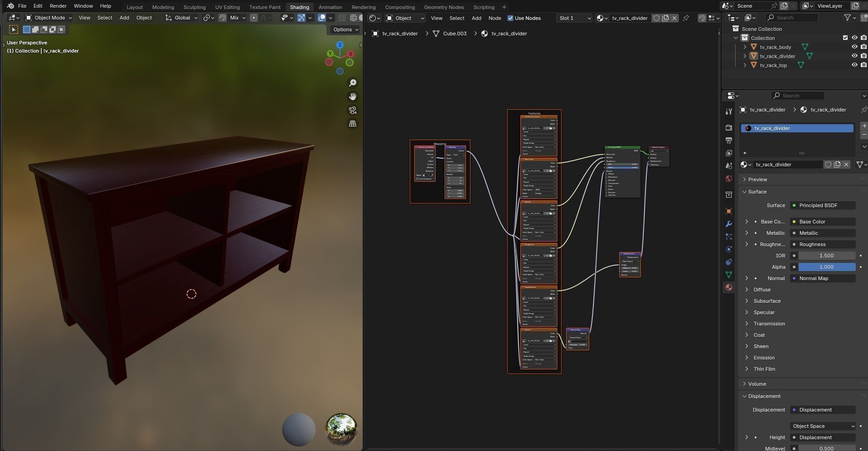Switch to orthographic grid view icon
868x451 pixels.
tap(352, 124)
